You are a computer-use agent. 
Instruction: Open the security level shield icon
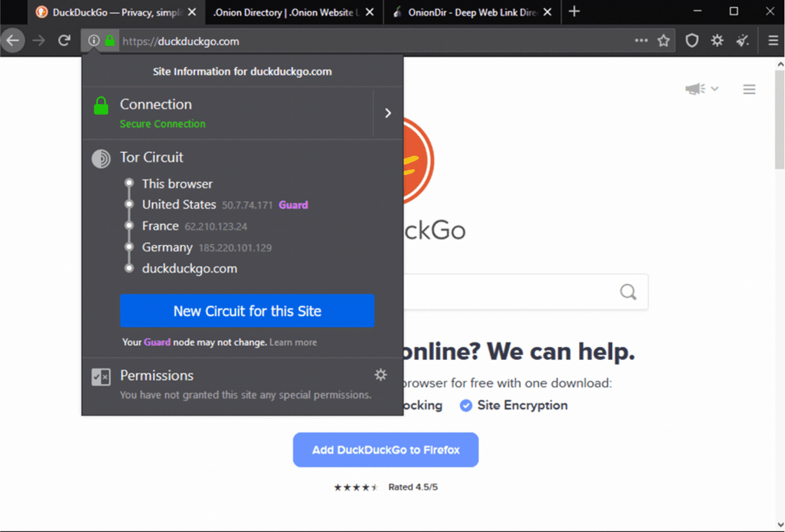[692, 40]
